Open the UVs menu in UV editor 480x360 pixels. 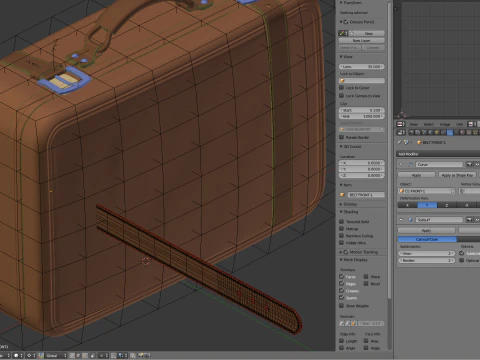coord(460,124)
